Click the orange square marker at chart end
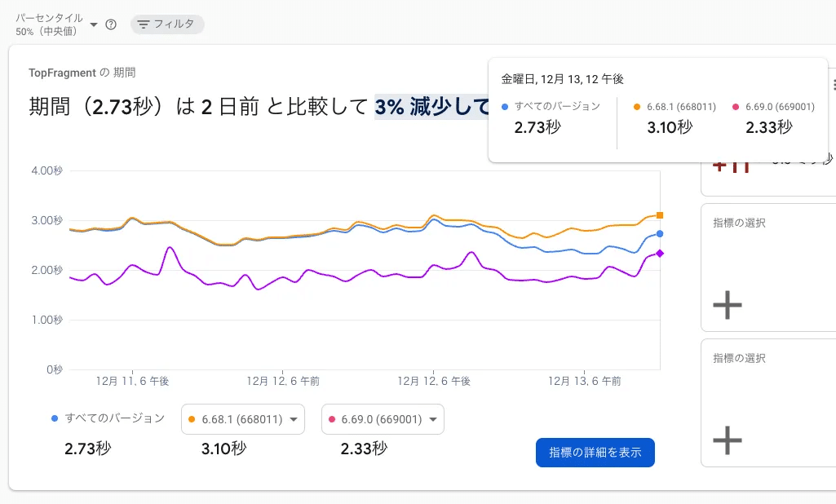Screen dimensions: 836x504 [x=658, y=215]
